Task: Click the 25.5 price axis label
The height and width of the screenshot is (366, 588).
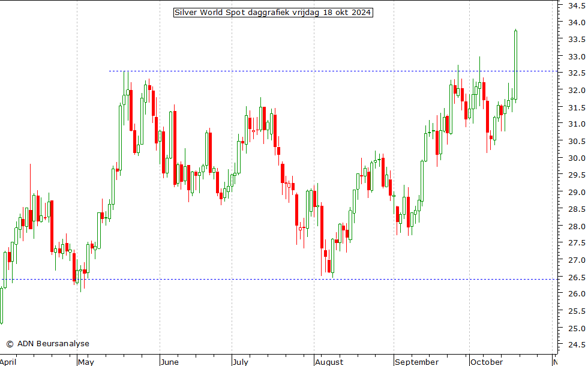Action: click(577, 311)
